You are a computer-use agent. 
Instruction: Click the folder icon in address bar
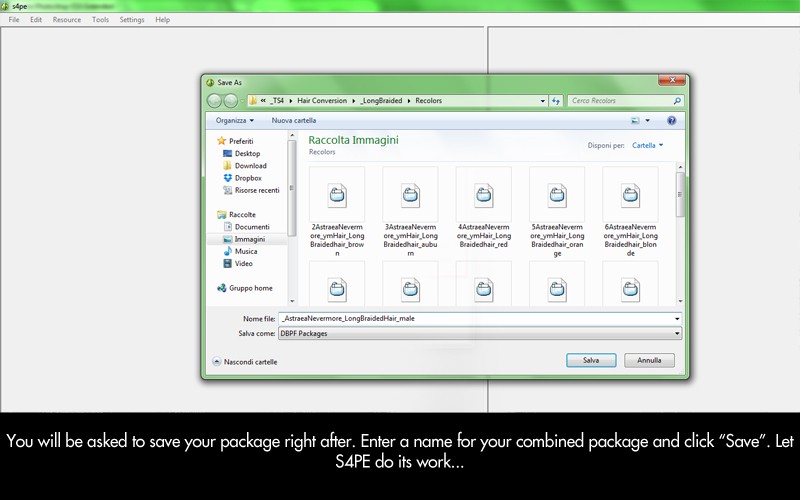[x=253, y=101]
